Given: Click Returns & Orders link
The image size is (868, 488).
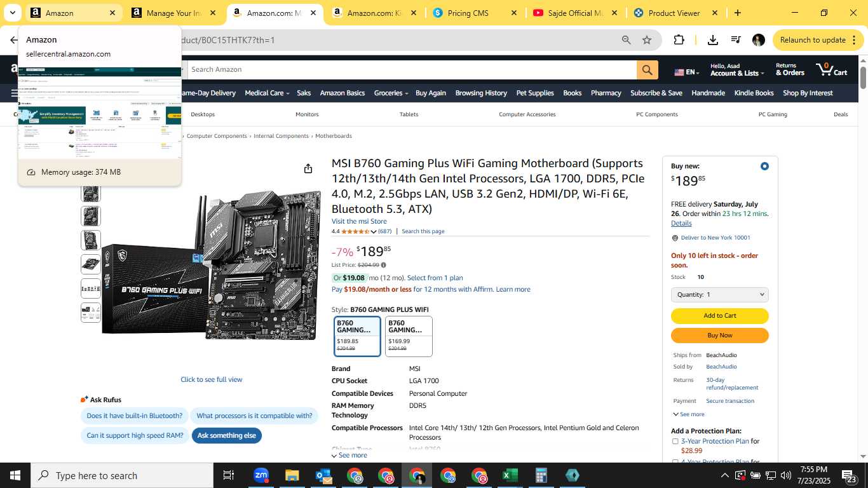Looking at the screenshot, I should (790, 69).
